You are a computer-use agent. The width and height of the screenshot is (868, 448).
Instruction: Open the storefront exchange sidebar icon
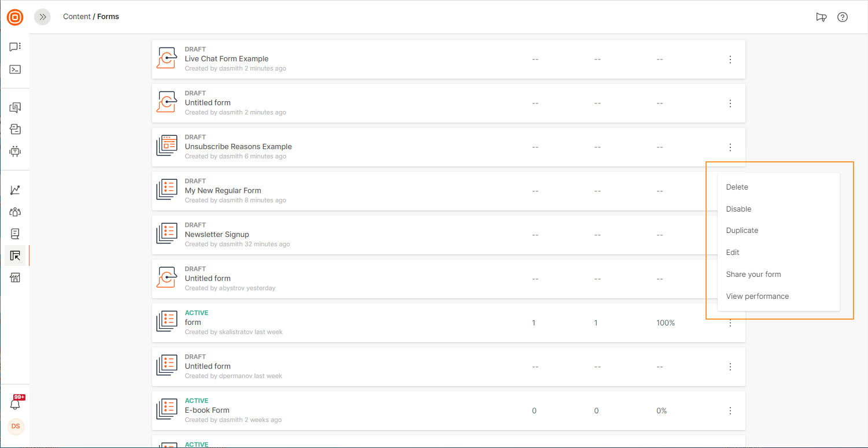point(15,278)
